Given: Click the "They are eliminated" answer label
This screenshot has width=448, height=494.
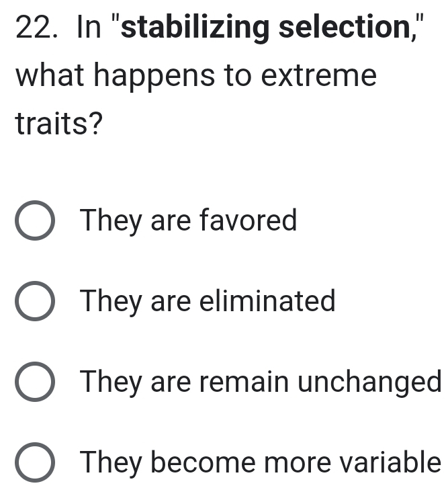Looking at the screenshot, I should click(207, 301).
